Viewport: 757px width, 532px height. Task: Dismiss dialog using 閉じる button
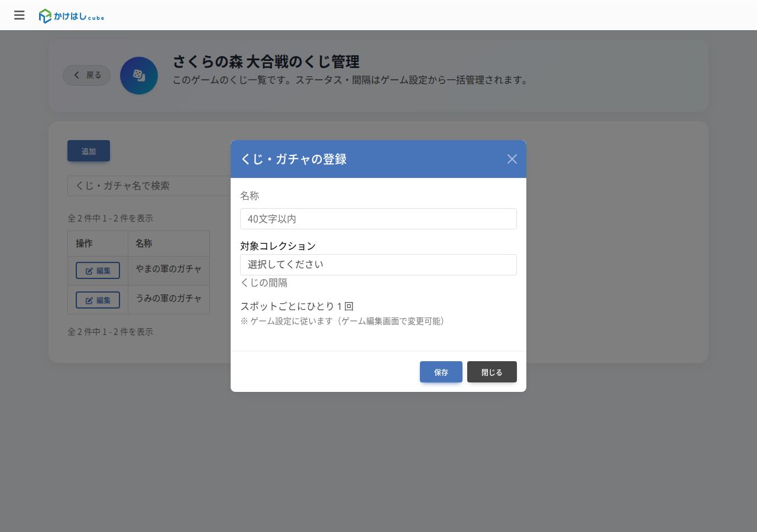coord(492,372)
